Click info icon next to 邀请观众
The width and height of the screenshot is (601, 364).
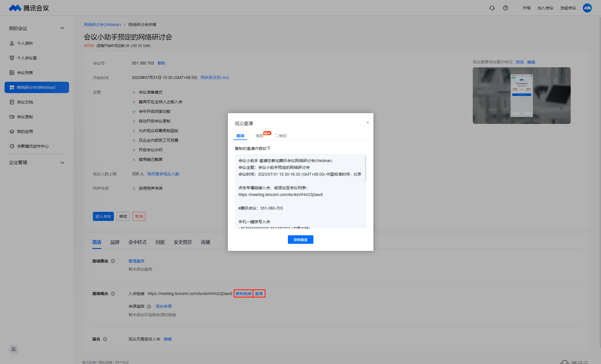113,294
